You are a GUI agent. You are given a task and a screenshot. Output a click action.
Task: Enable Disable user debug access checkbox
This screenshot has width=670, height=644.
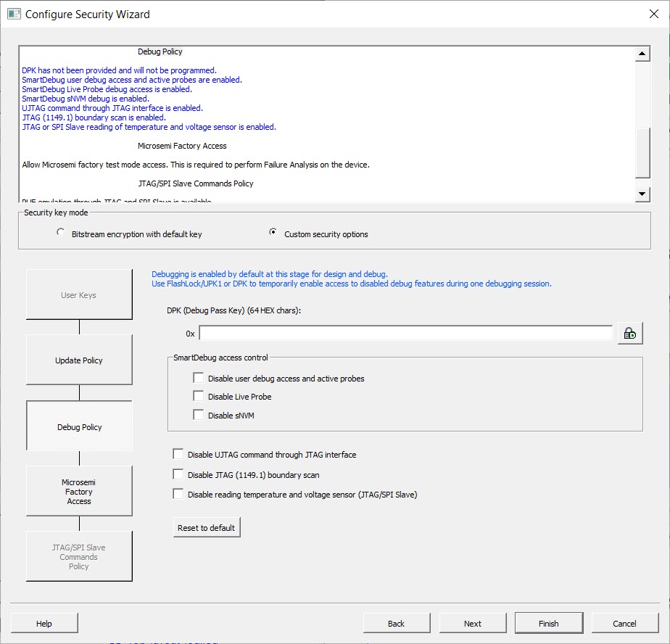coord(199,378)
